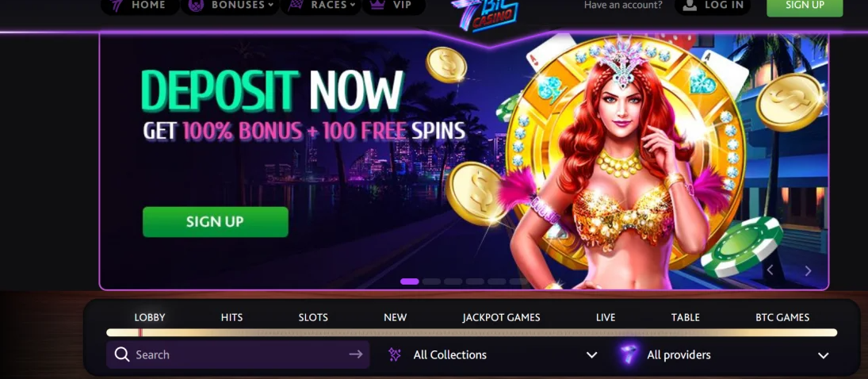Click the All Collections sparkle icon

395,354
